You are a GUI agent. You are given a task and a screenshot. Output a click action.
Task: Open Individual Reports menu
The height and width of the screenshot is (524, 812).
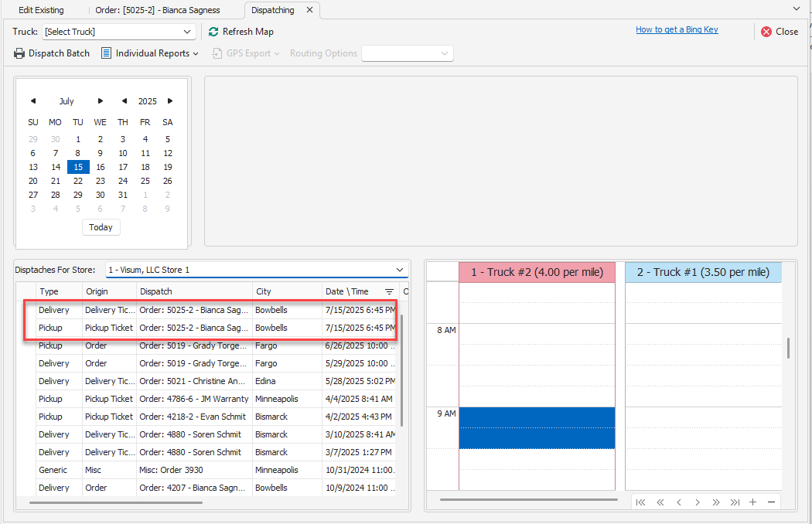150,53
